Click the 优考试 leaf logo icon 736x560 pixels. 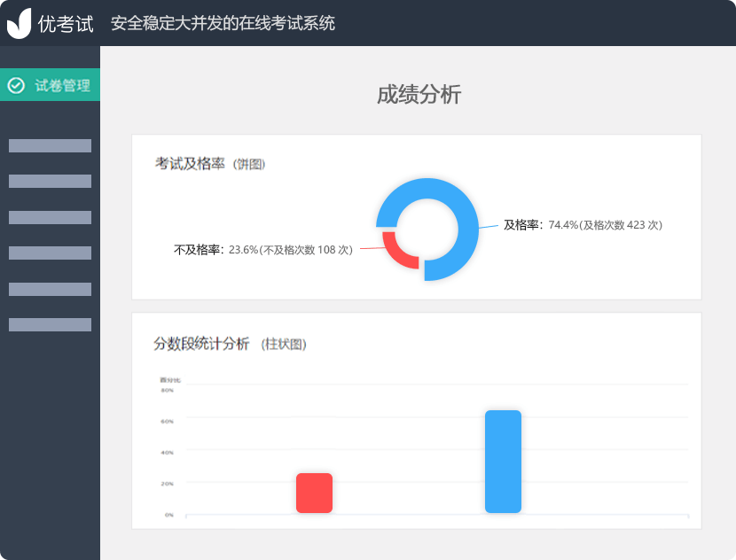[x=19, y=24]
